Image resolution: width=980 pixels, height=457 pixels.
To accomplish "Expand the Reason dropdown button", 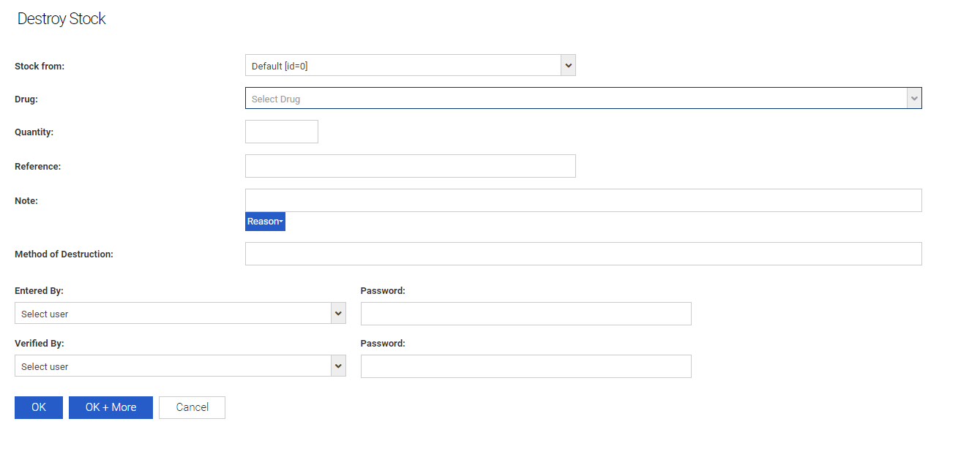I will pos(265,222).
